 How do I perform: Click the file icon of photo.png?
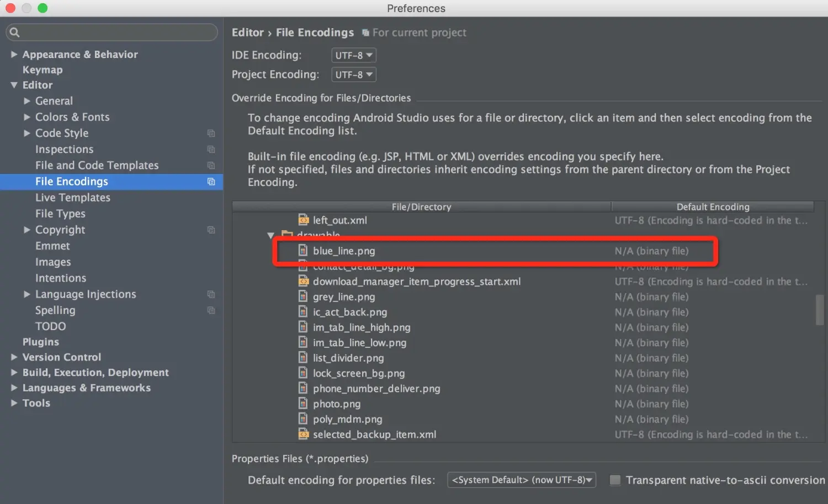tap(303, 404)
